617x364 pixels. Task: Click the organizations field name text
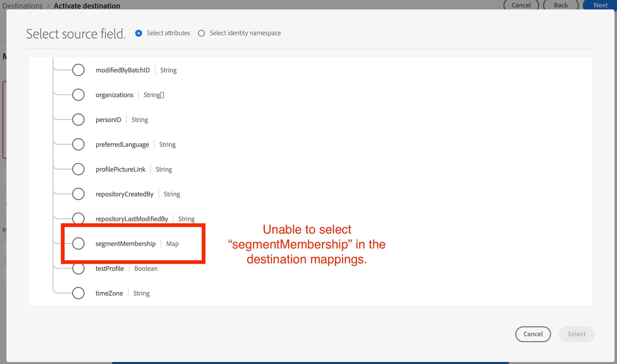[x=114, y=95]
